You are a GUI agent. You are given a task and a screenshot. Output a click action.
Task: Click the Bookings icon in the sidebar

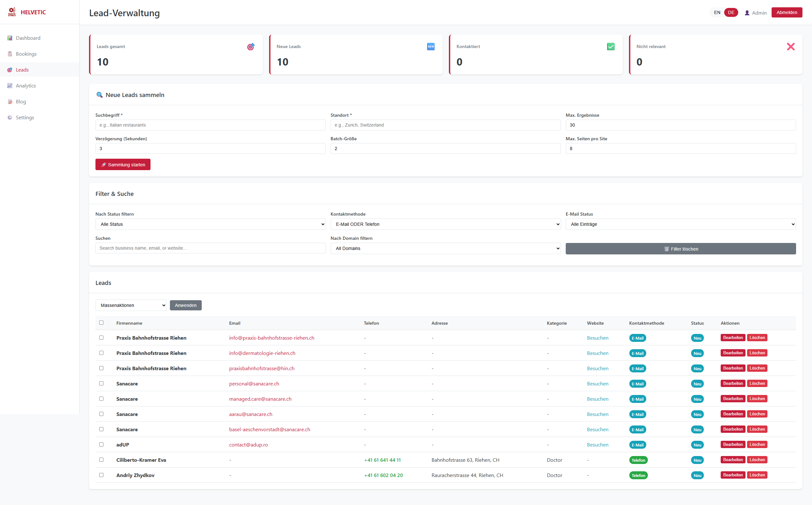click(10, 53)
